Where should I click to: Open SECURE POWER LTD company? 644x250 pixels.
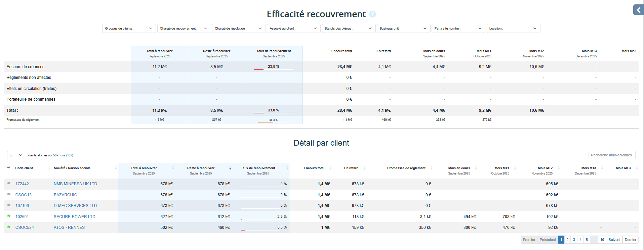(x=75, y=217)
